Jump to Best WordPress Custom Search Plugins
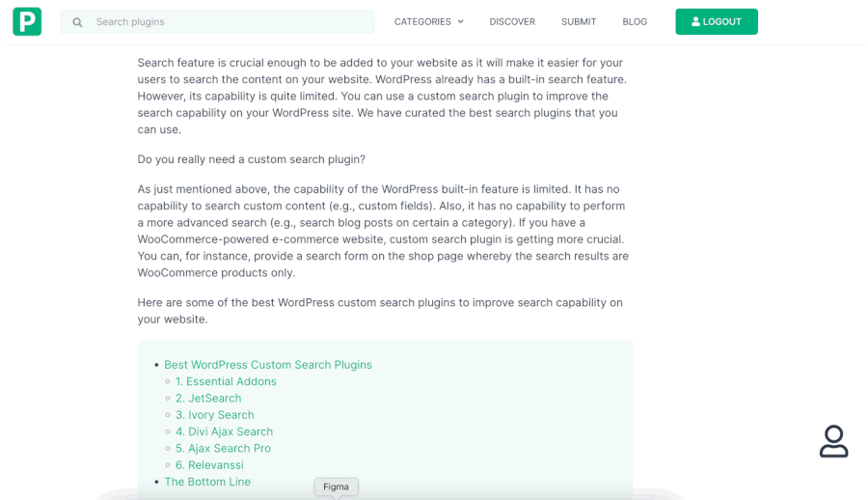Image resolution: width=868 pixels, height=500 pixels. tap(268, 365)
